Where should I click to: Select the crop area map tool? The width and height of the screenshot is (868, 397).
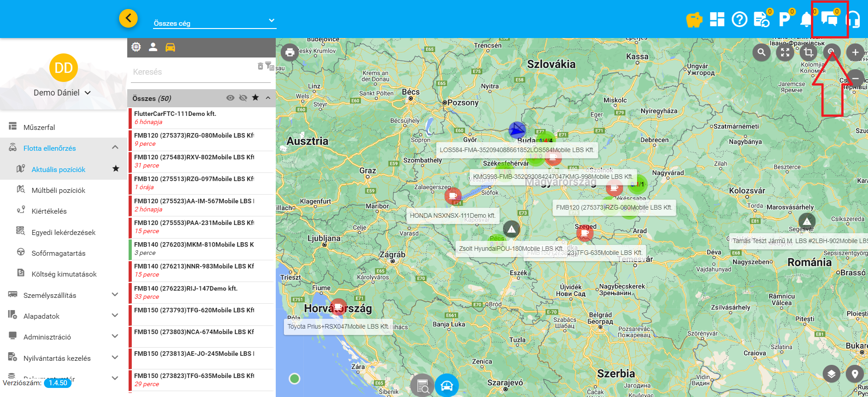point(808,53)
